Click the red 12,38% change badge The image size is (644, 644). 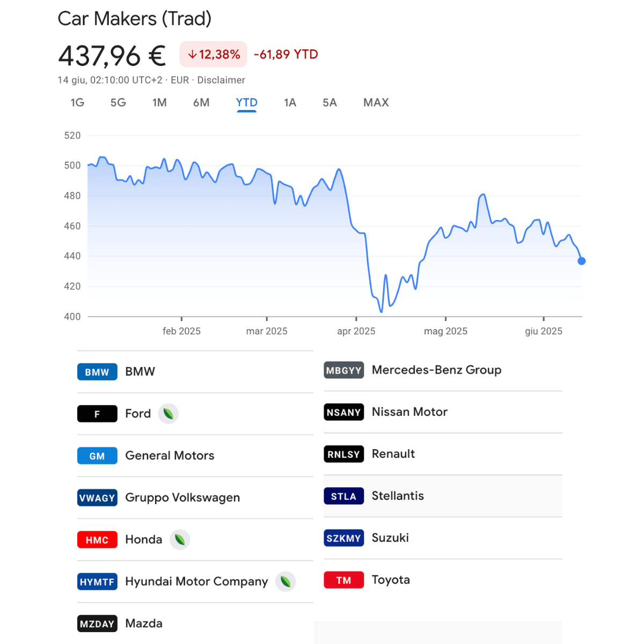coord(213,54)
